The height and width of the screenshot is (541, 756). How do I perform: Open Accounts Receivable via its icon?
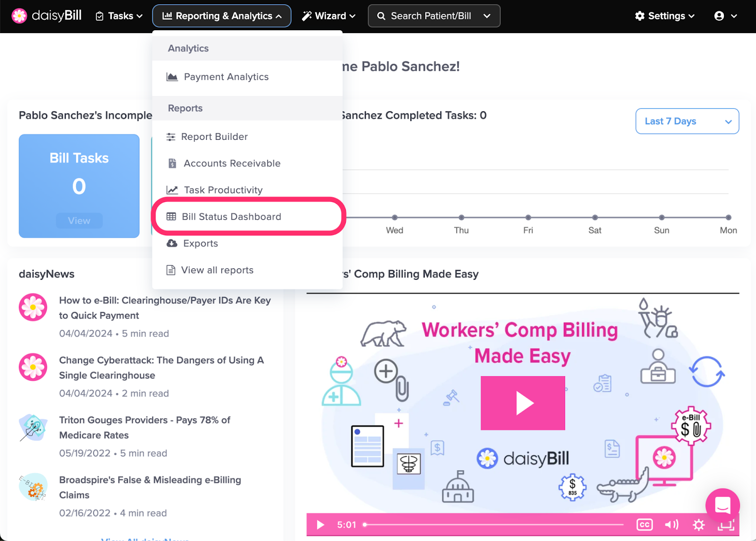pyautogui.click(x=172, y=163)
